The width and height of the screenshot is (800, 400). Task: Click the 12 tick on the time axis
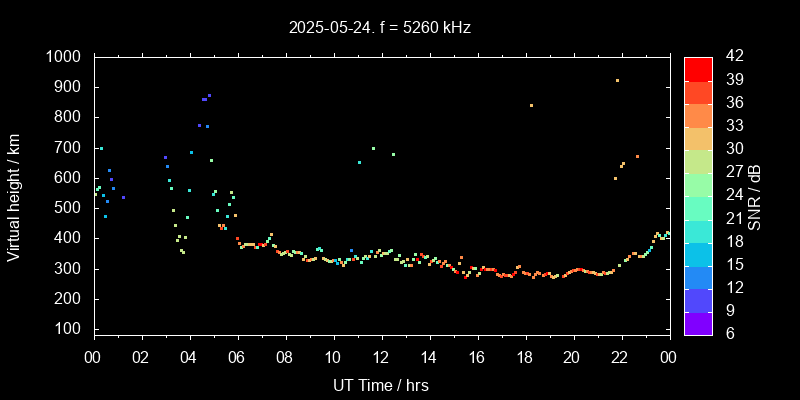[380, 357]
